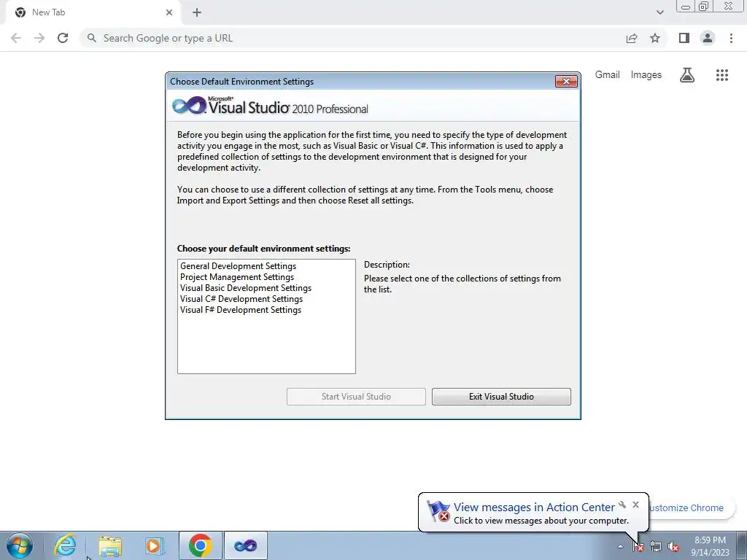Open a new Chrome tab
Screen dimensions: 747x560
point(197,12)
